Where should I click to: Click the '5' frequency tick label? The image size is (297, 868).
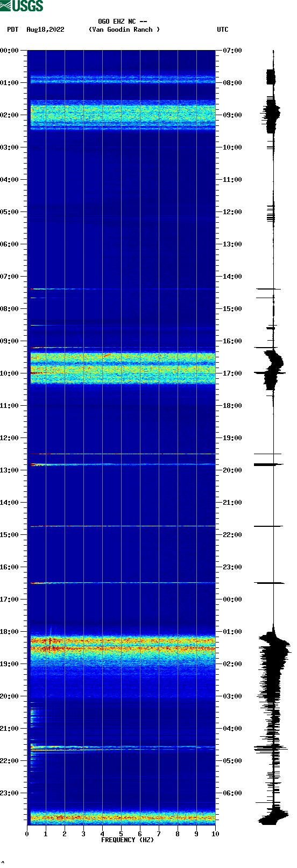coord(121,834)
